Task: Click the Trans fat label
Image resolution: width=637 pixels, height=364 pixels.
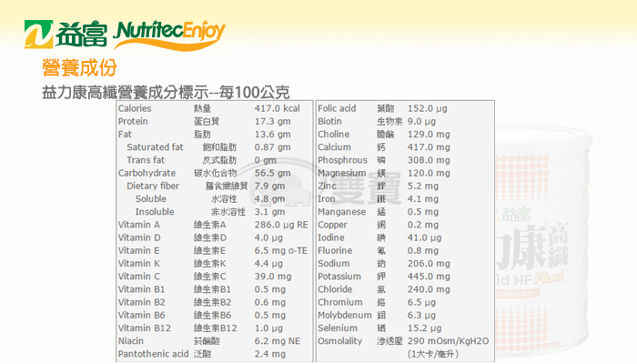Action: pyautogui.click(x=146, y=160)
